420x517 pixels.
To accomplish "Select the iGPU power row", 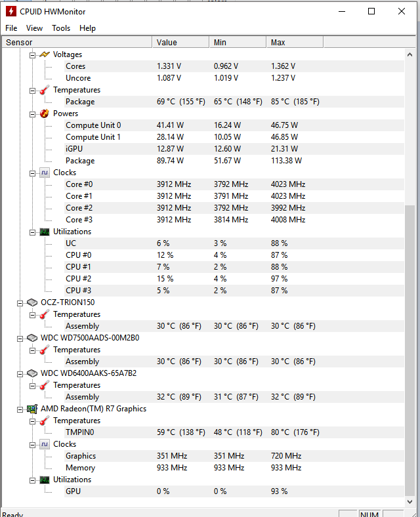I will (x=235, y=149).
